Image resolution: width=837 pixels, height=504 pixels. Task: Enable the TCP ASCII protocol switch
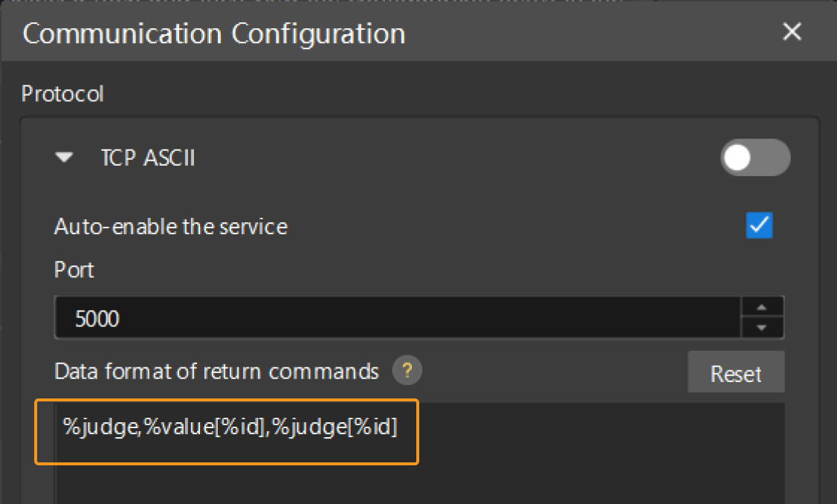click(x=755, y=158)
